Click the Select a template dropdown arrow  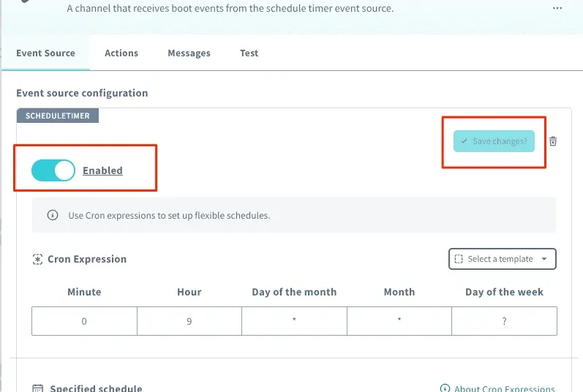point(544,259)
